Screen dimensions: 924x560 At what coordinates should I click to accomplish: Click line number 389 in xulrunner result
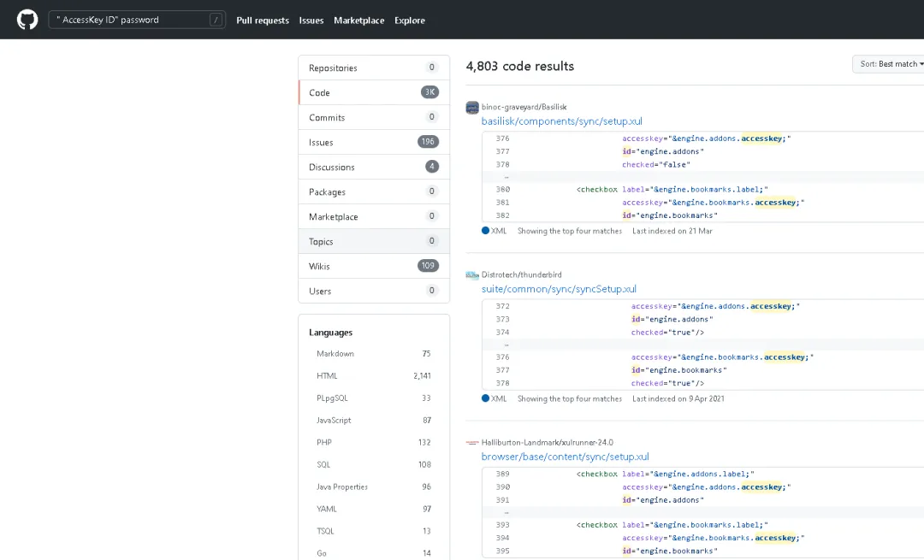click(503, 474)
